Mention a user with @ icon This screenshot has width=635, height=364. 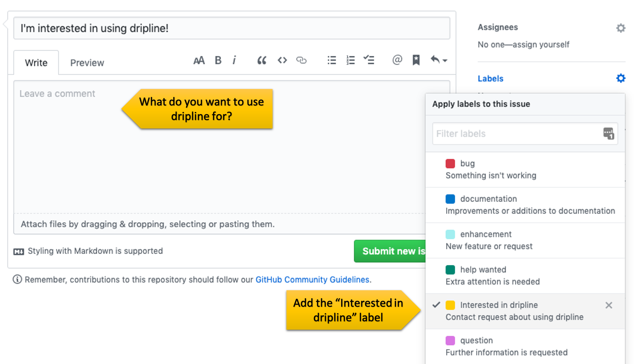click(397, 60)
